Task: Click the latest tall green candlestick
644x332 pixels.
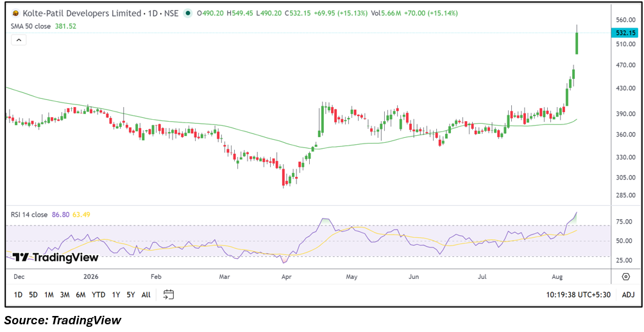Action: coord(577,43)
